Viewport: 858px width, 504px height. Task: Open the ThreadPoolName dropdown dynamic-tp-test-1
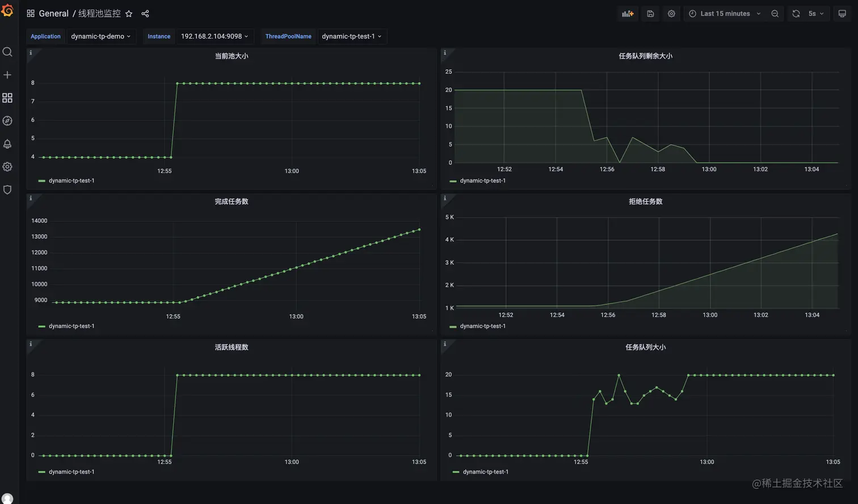click(352, 36)
